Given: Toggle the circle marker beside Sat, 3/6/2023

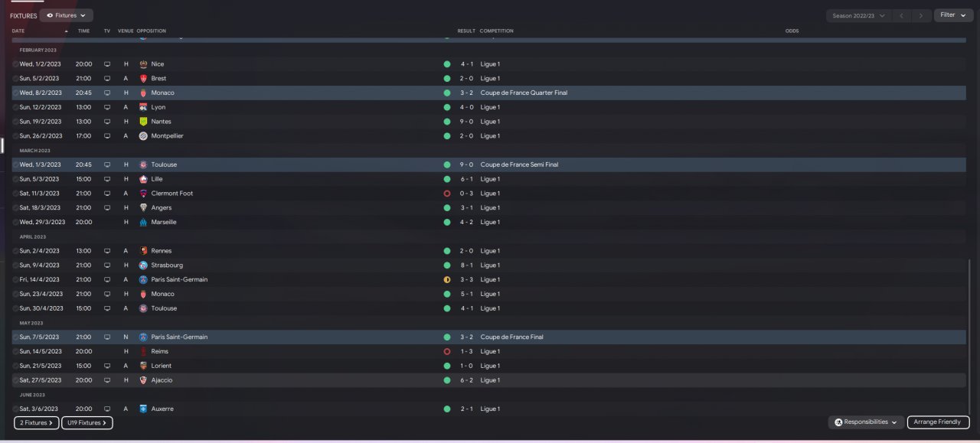Looking at the screenshot, I should click(15, 409).
